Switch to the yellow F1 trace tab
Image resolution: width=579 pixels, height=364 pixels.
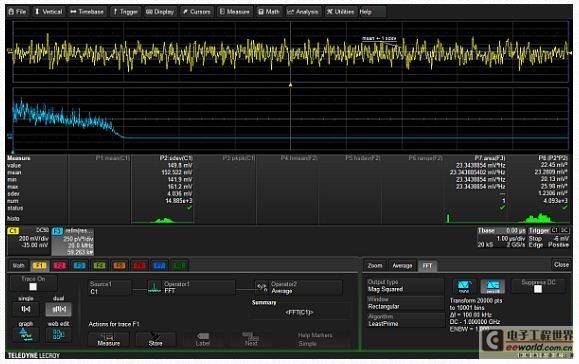[40, 265]
